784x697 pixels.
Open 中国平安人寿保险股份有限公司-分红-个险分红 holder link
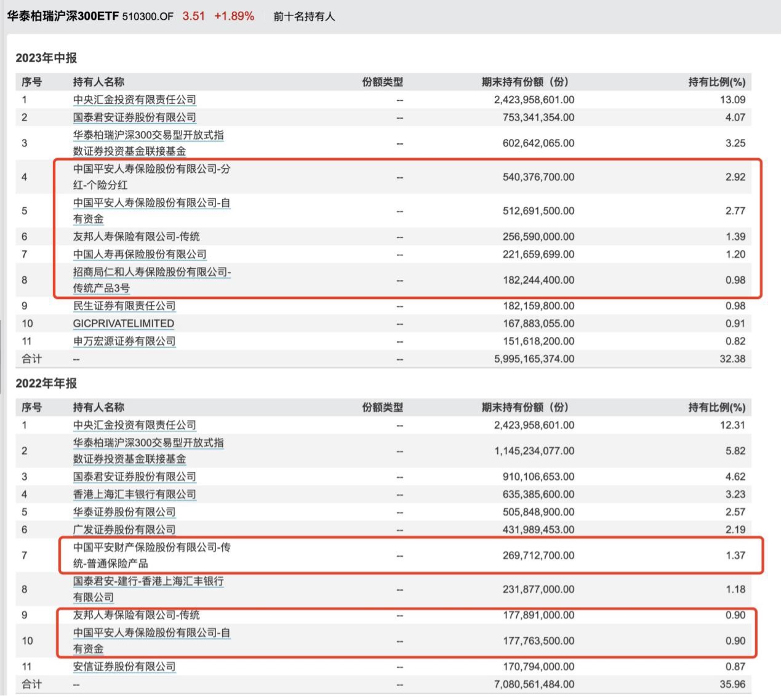(x=151, y=177)
